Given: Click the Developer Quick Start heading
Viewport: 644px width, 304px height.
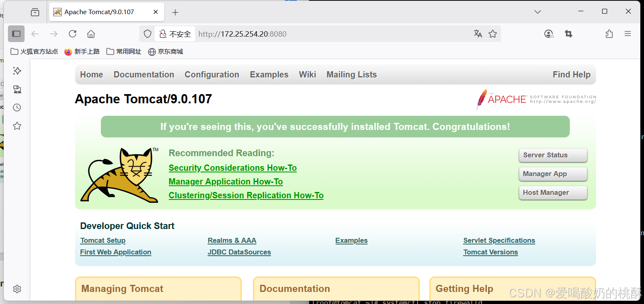Looking at the screenshot, I should pyautogui.click(x=127, y=226).
